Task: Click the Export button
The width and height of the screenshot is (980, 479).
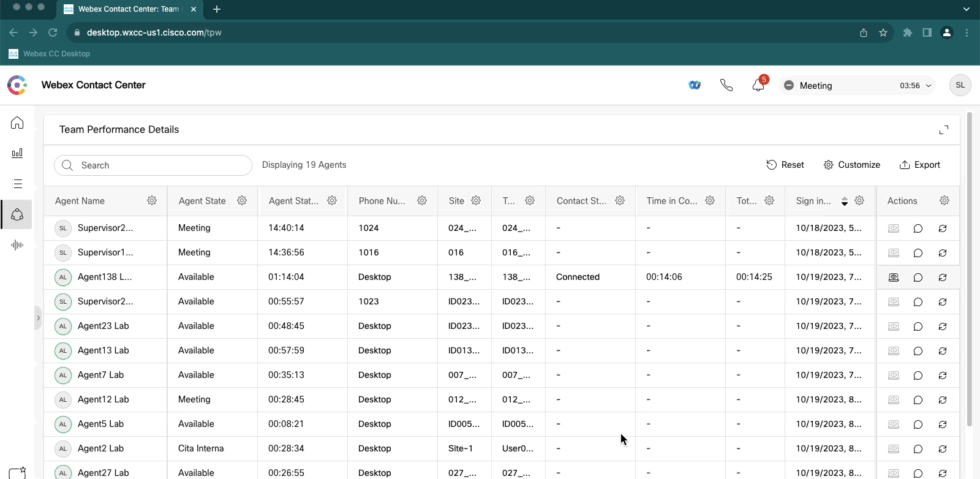Action: point(920,165)
